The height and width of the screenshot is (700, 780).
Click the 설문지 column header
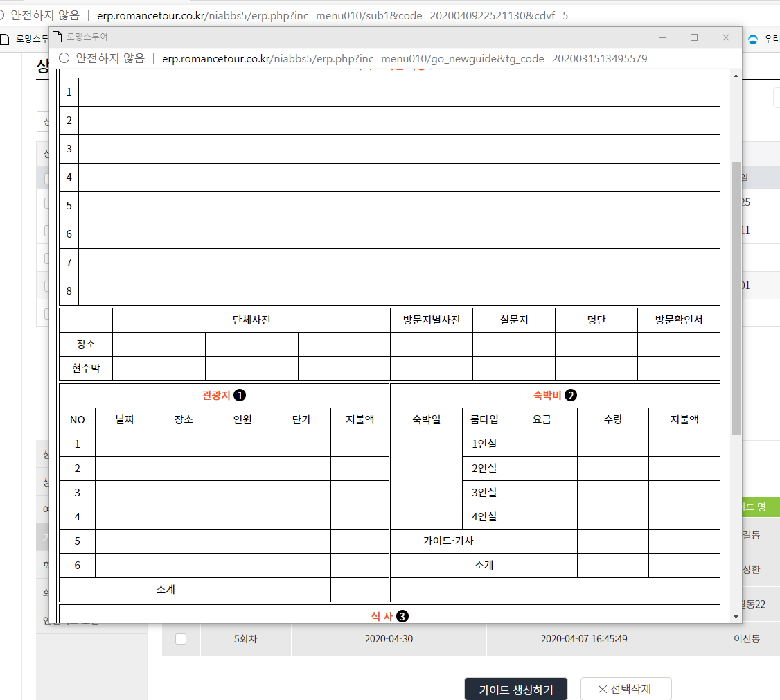[514, 320]
